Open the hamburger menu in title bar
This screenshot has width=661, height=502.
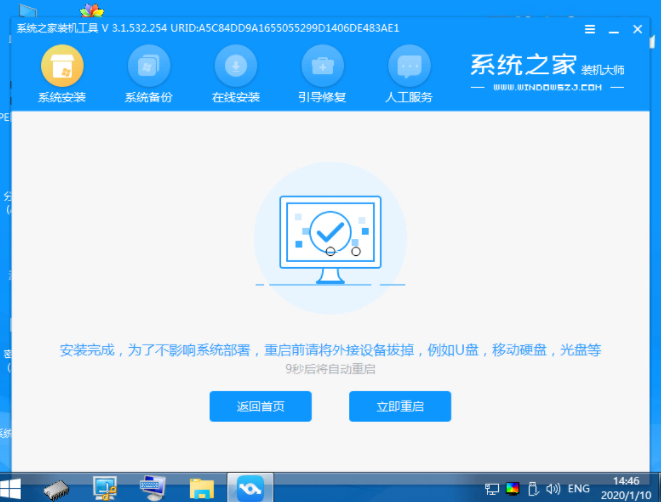[590, 29]
